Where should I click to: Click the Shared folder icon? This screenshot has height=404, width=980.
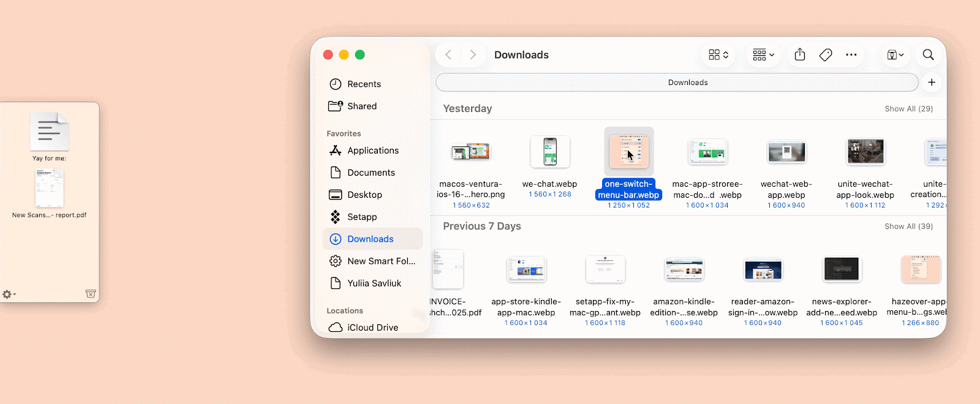[336, 106]
